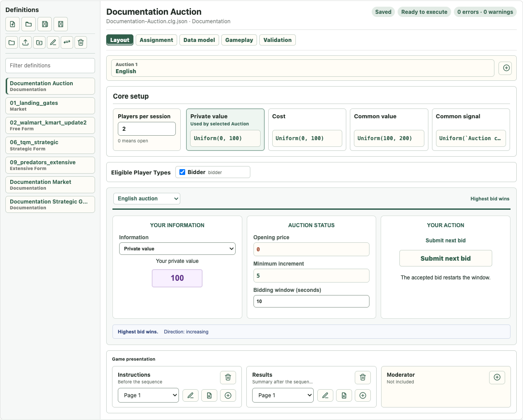Click the Direction: increasing text
The width and height of the screenshot is (523, 420).
coord(186,332)
